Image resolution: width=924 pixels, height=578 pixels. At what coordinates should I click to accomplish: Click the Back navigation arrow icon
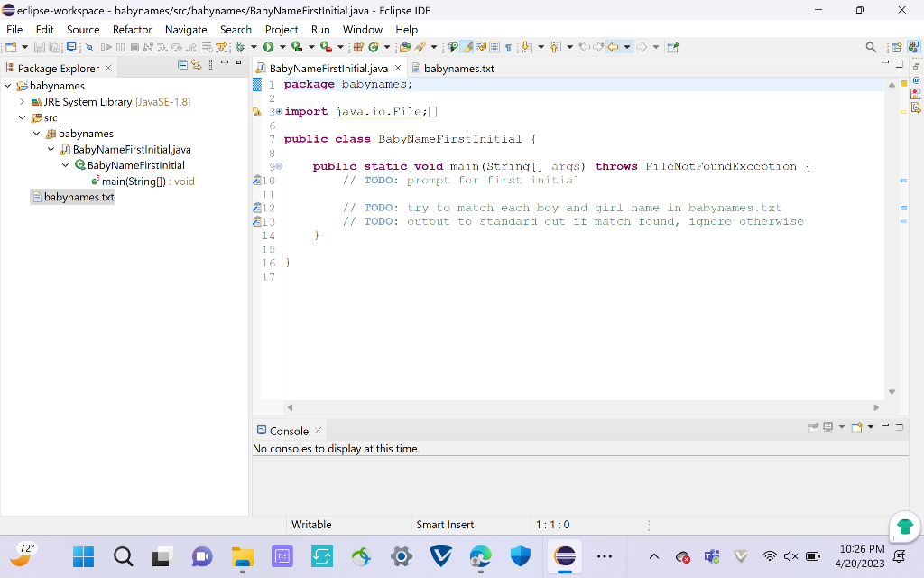[x=613, y=47]
